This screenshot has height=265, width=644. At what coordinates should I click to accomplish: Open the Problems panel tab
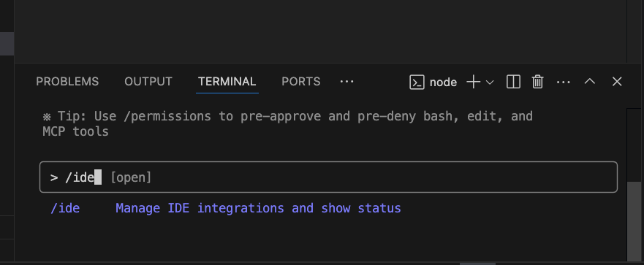click(67, 82)
